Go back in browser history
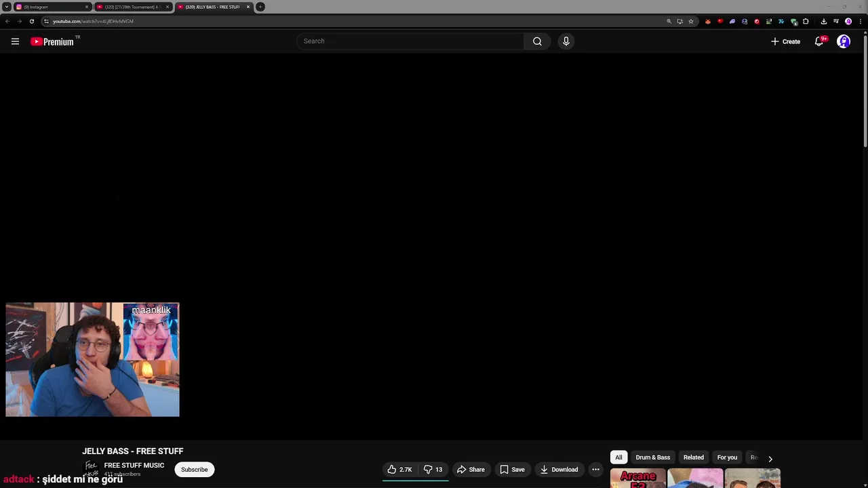 point(7,21)
